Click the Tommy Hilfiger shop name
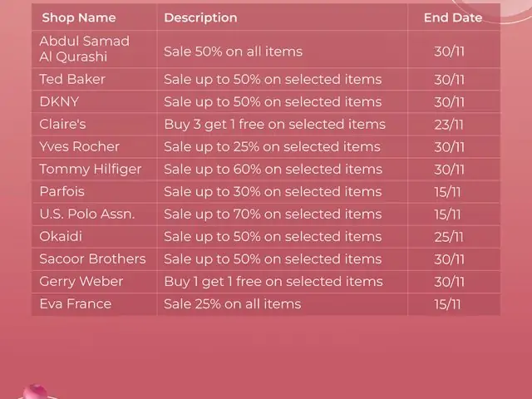 click(91, 170)
